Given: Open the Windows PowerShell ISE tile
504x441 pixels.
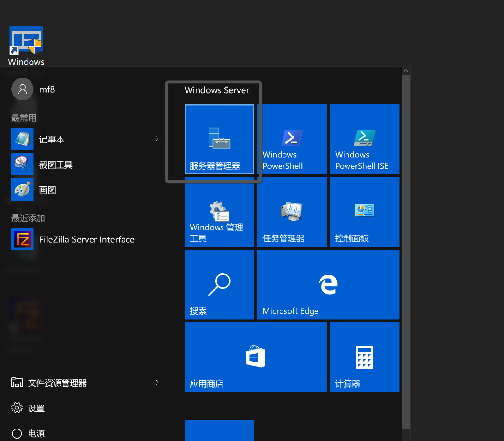Looking at the screenshot, I should (x=364, y=139).
